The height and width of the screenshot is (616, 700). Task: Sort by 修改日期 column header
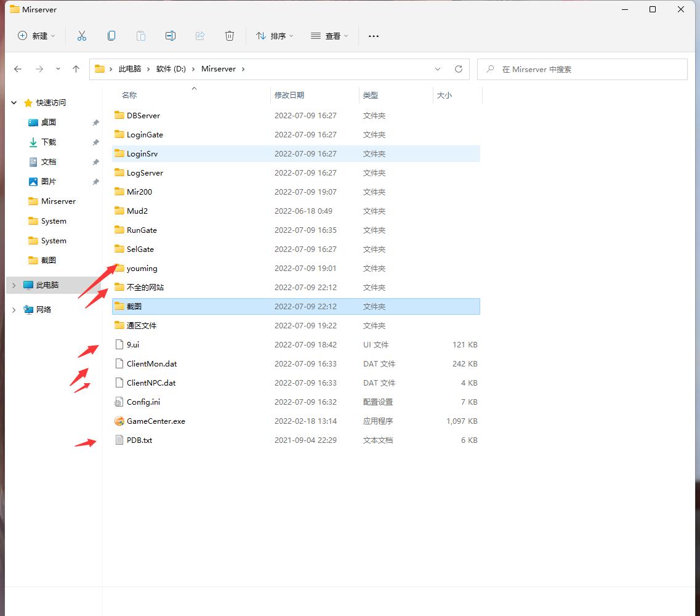coord(289,95)
